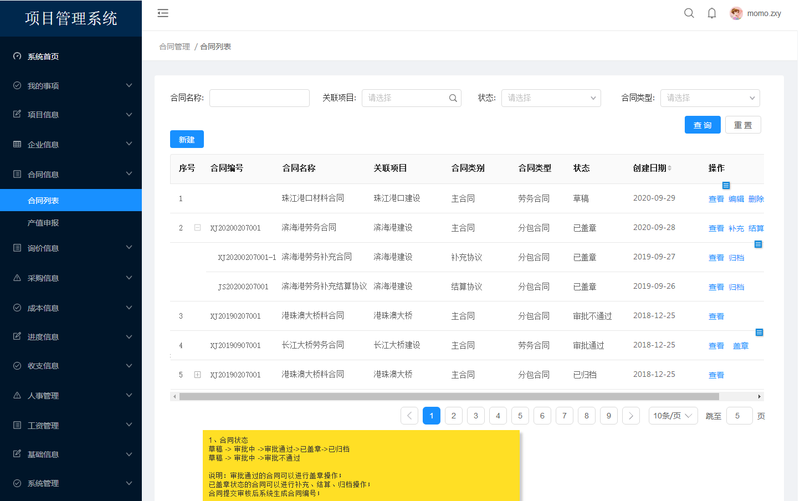Collapse row 2 child contracts with minus toggle
Viewport: 800px width, 501px height.
point(197,228)
